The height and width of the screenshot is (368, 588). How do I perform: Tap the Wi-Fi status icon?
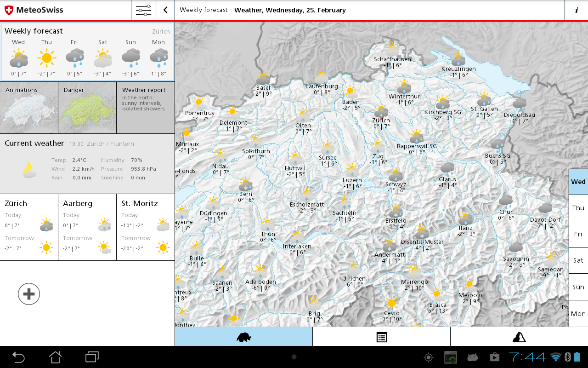coord(556,357)
